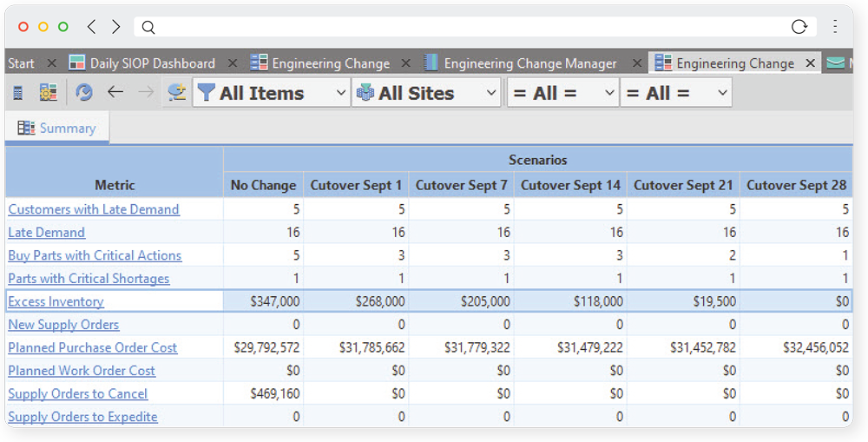Open the gear worksheet settings icon
The image size is (868, 442).
point(49,93)
